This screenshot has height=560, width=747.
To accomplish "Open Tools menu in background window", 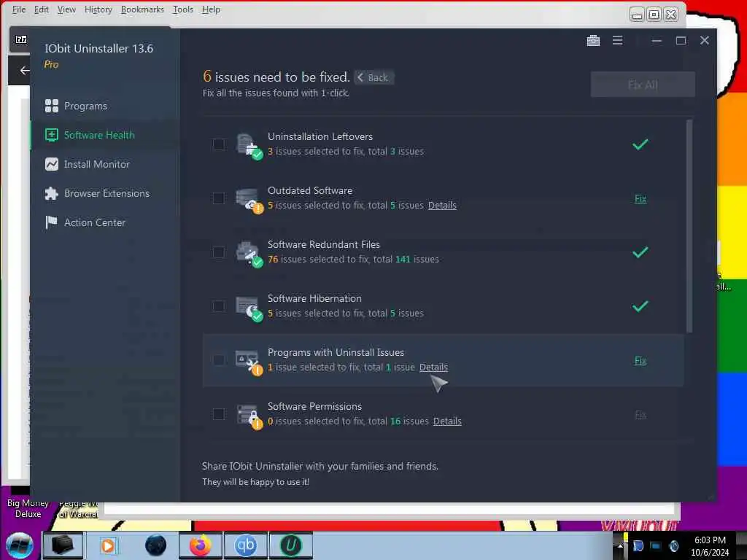I will (182, 9).
